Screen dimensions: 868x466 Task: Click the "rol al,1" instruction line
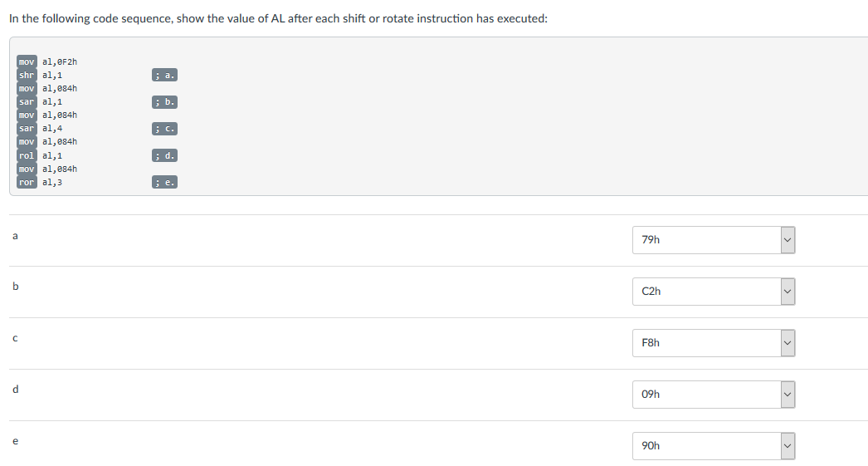click(x=40, y=155)
